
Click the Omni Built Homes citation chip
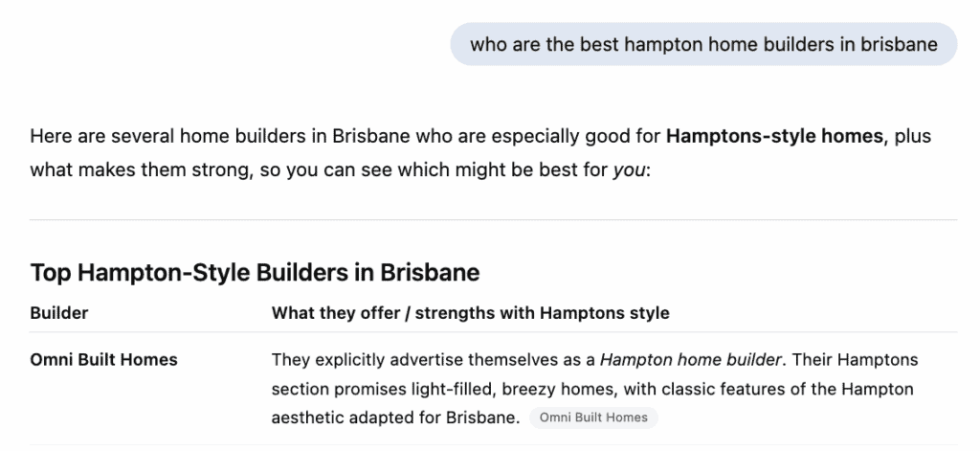593,417
